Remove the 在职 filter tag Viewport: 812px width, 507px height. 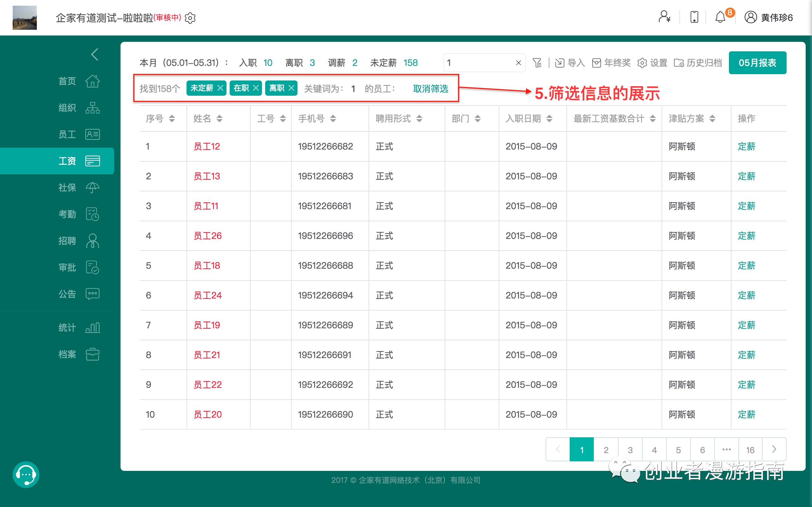(x=256, y=88)
